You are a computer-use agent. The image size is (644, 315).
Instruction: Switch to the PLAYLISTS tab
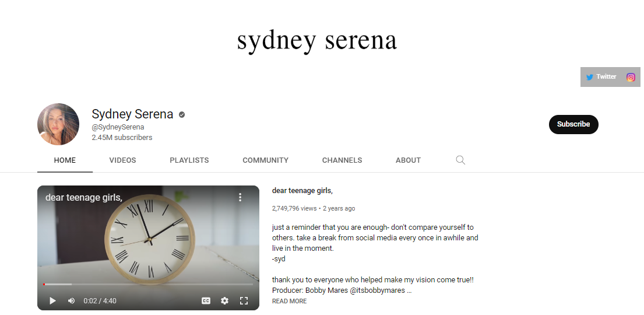(x=189, y=160)
